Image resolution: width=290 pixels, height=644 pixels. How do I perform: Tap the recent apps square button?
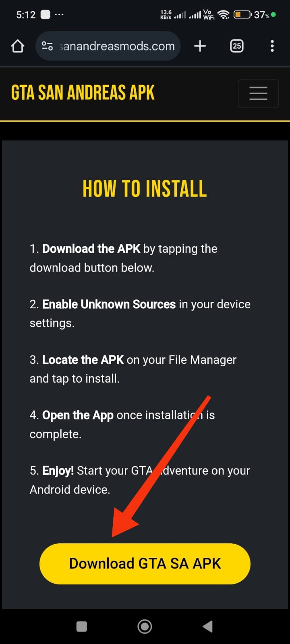point(82,626)
